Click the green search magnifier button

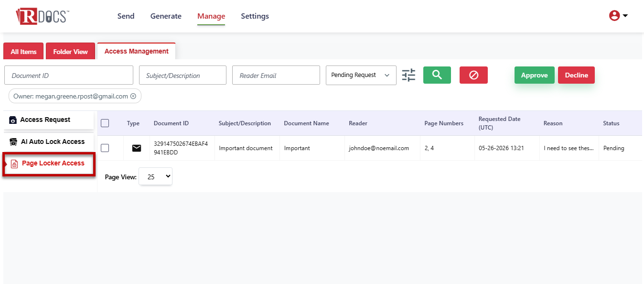coord(437,75)
